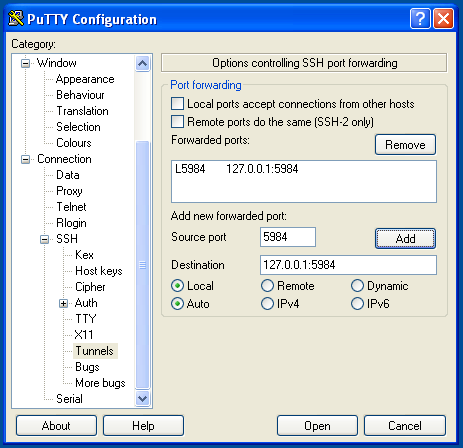The width and height of the screenshot is (463, 448).
Task: Open the Kex category
Action: tap(84, 255)
